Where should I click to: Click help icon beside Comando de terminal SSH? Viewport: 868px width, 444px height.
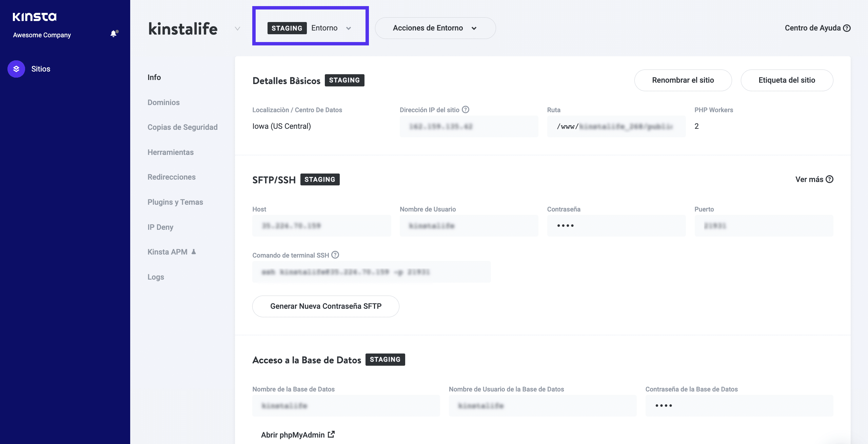pyautogui.click(x=335, y=255)
